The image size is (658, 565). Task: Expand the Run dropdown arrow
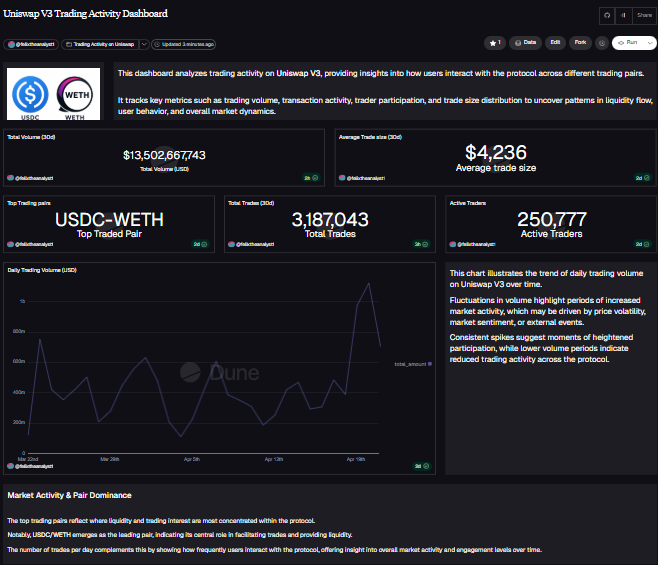pos(650,43)
